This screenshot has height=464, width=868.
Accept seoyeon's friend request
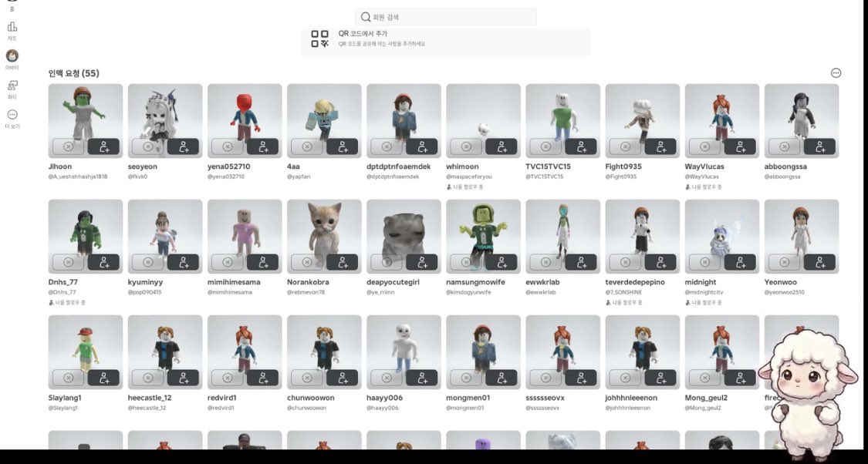(x=183, y=146)
